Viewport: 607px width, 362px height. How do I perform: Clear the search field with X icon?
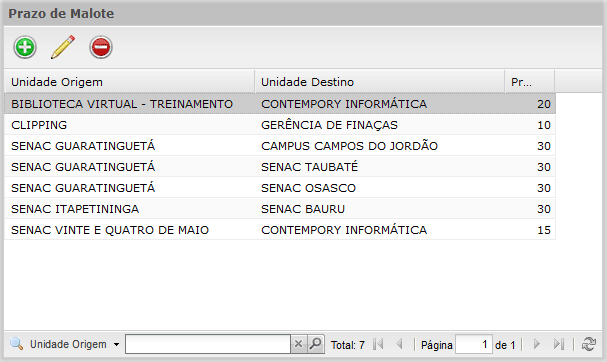[x=298, y=344]
